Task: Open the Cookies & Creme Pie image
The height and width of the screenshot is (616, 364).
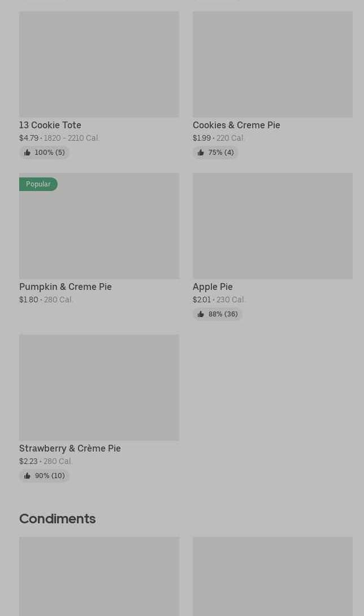Action: point(272,64)
